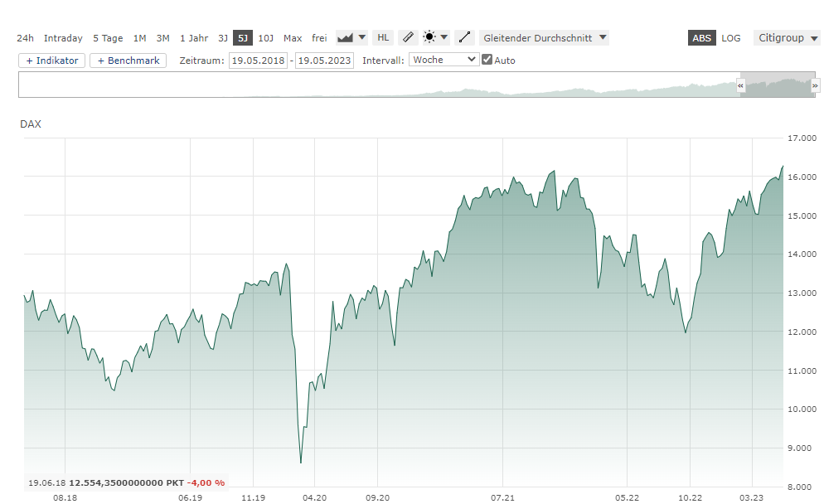Image resolution: width=824 pixels, height=504 pixels.
Task: Select the trend line tool
Action: 464,38
